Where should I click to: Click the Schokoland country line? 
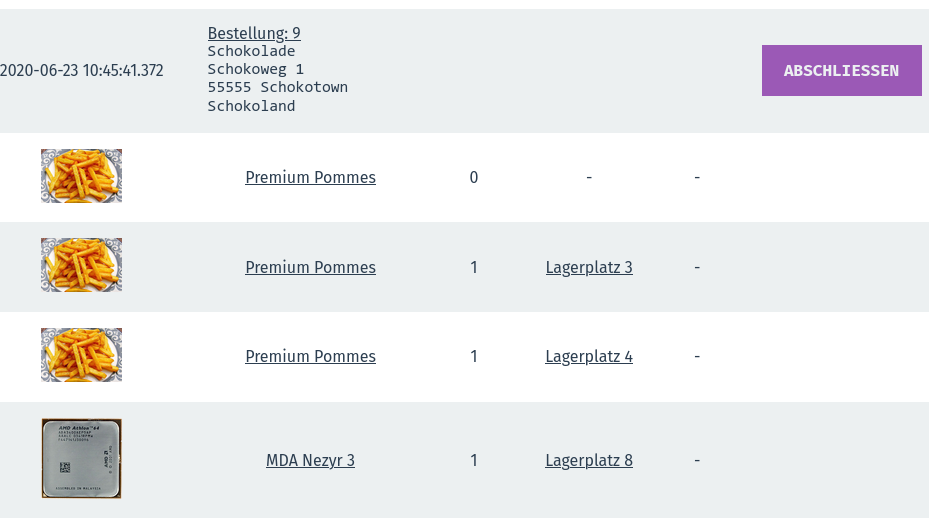pyautogui.click(x=251, y=105)
